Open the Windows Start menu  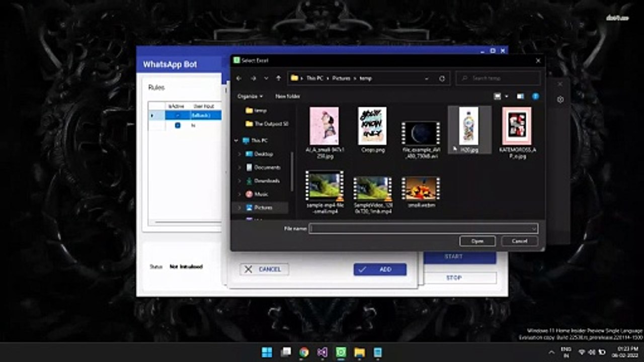coord(267,352)
